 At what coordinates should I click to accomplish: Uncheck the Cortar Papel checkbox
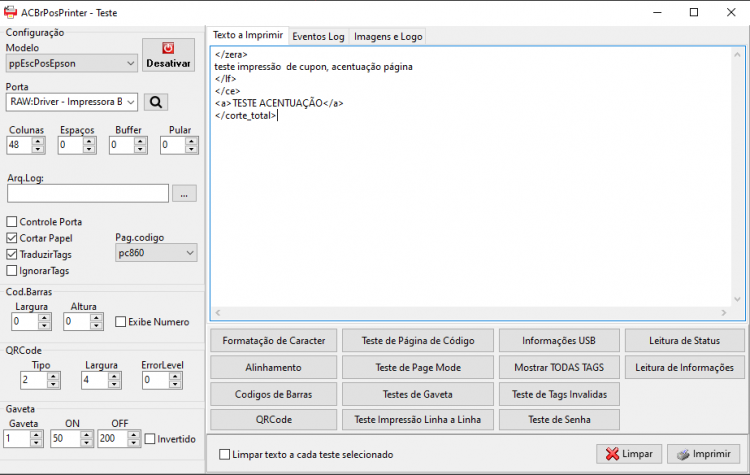[x=12, y=238]
